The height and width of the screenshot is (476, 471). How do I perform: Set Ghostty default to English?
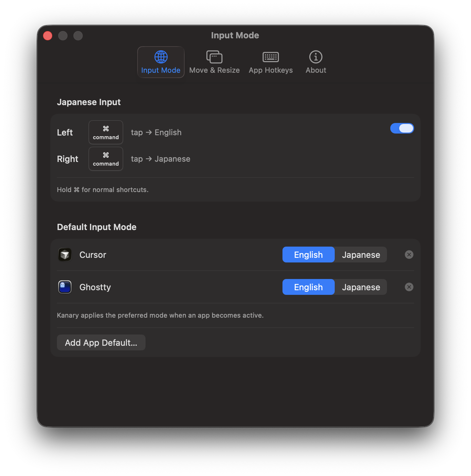(308, 287)
